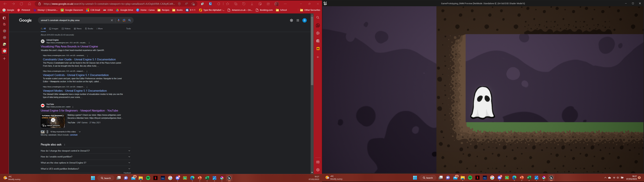Open Spotify from taskbar below the browser
644x182 pixels.
click(x=148, y=178)
